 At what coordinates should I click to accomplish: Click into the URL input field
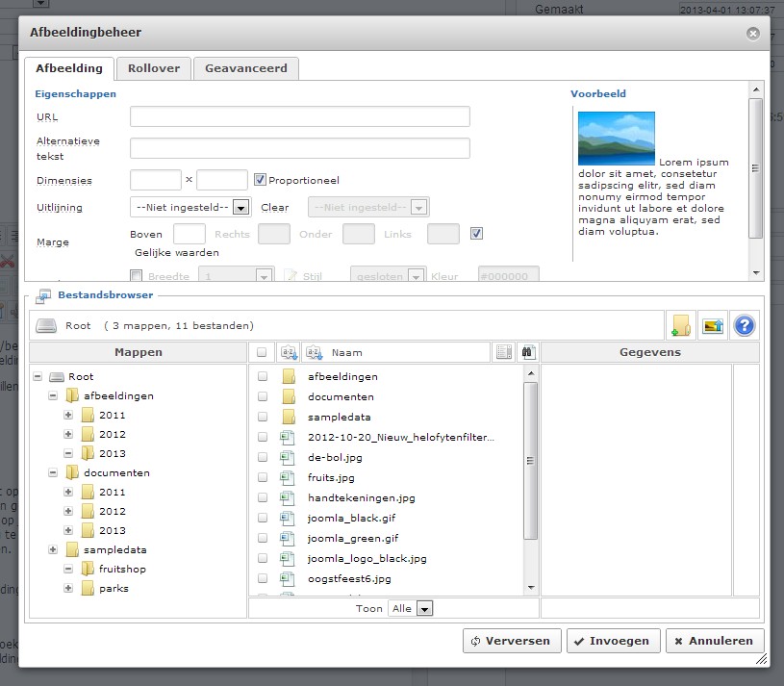pos(299,117)
